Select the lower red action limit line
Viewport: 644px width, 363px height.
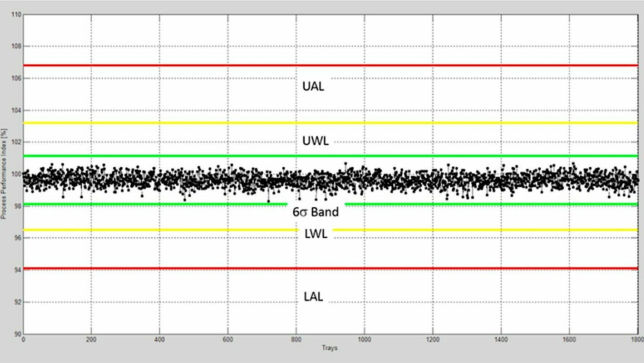coord(190,269)
